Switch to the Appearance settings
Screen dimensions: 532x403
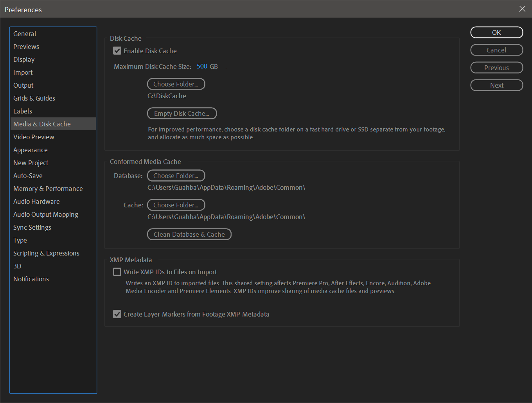31,149
